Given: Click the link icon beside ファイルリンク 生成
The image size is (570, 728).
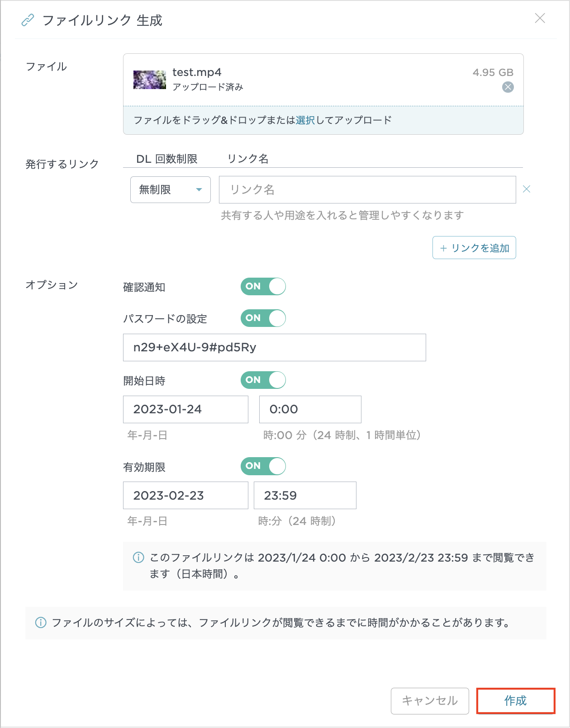Looking at the screenshot, I should pyautogui.click(x=28, y=20).
